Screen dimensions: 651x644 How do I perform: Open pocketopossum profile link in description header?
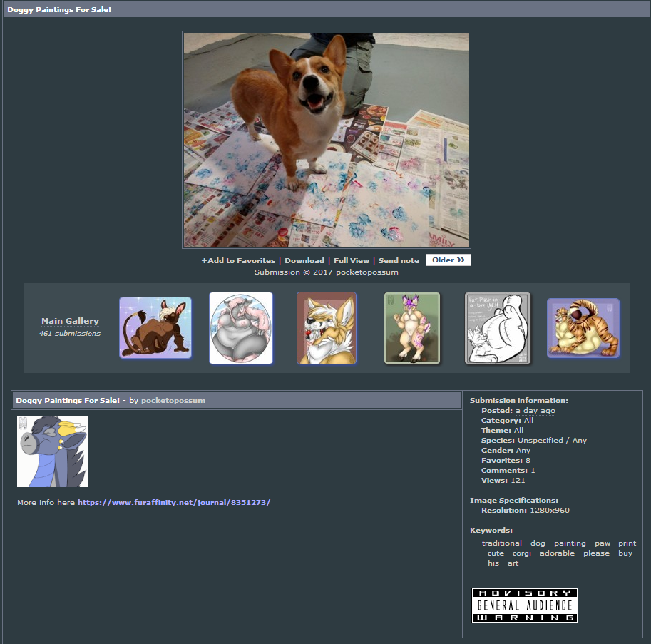pos(173,401)
